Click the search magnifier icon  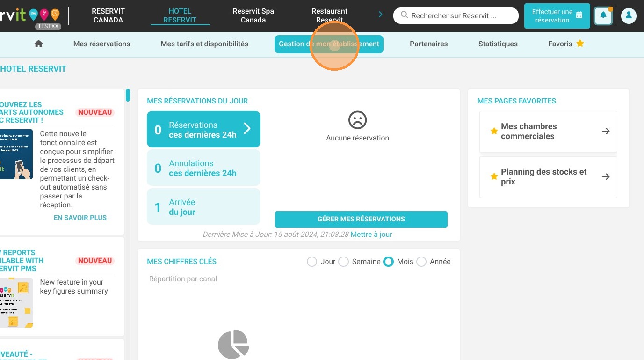[405, 15]
